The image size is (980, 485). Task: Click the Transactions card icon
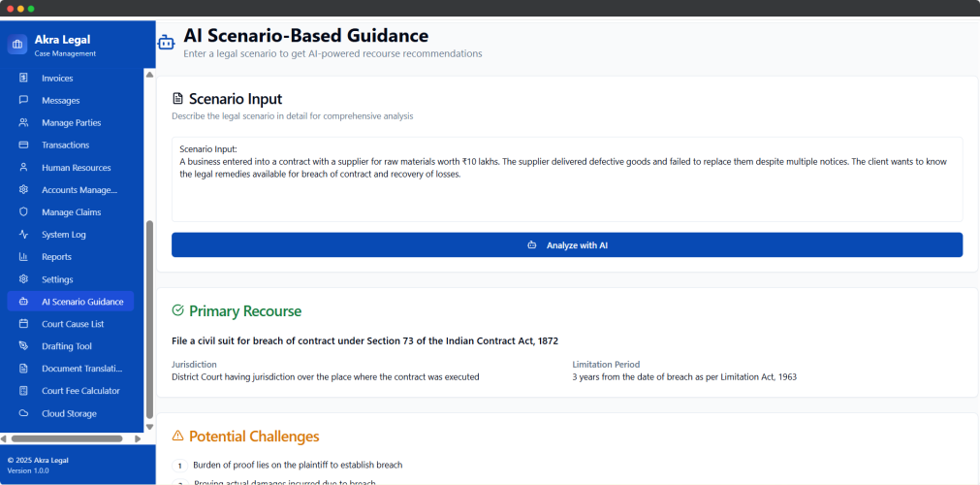(x=23, y=145)
